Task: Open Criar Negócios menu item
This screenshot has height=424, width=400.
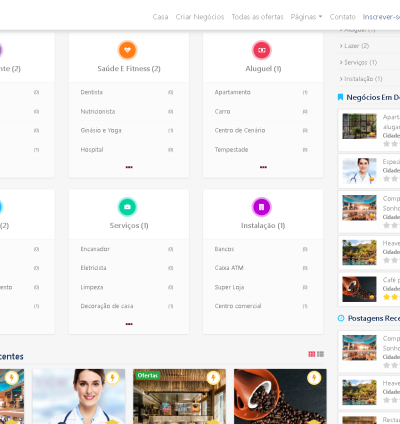Action: (200, 17)
